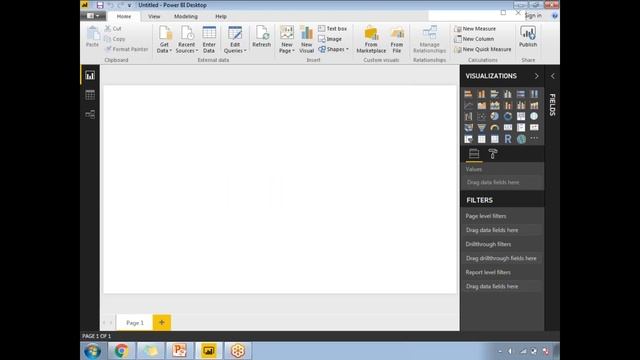Open the View ribbon tab

click(x=154, y=16)
